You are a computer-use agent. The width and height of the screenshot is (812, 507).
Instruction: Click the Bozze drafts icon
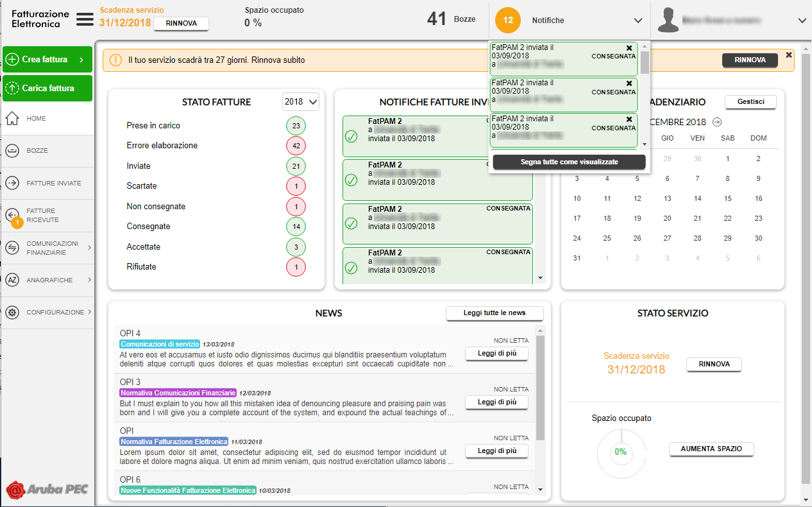pos(12,151)
